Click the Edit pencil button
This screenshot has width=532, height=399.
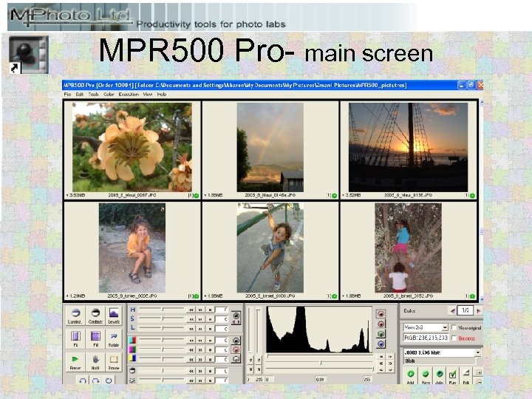466,376
